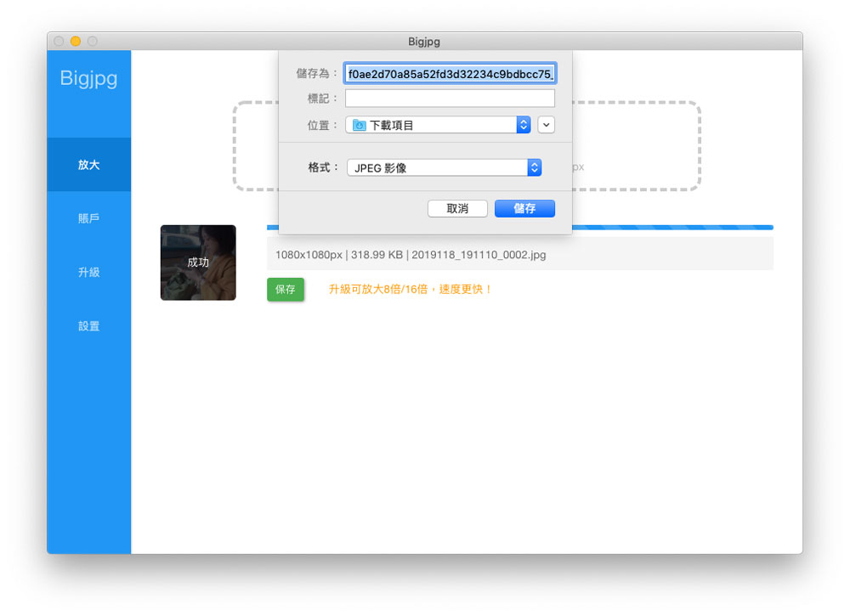Click the blue striped progress bar
Screen dimensions: 850x616
tap(671, 228)
